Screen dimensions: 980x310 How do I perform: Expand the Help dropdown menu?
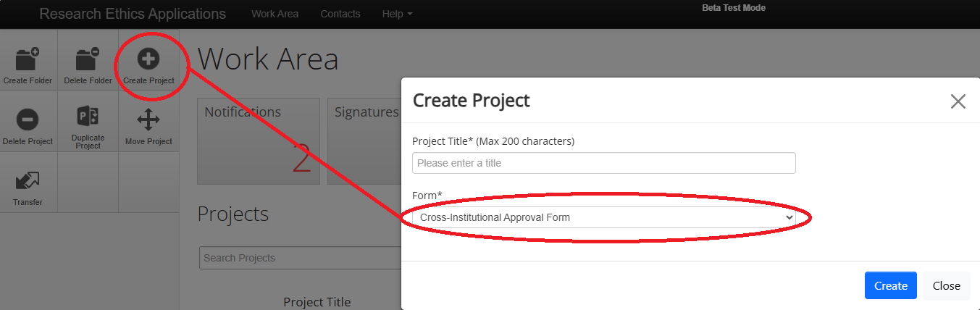pos(397,14)
